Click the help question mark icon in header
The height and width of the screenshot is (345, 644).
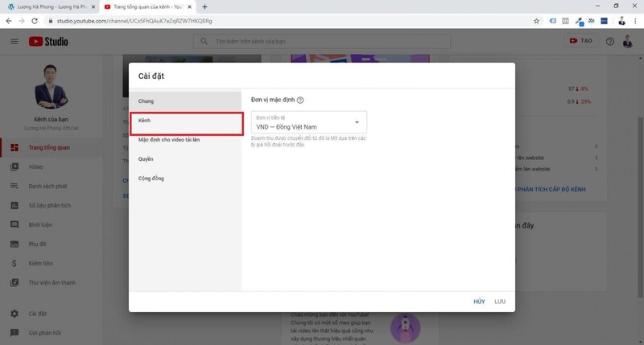point(610,41)
